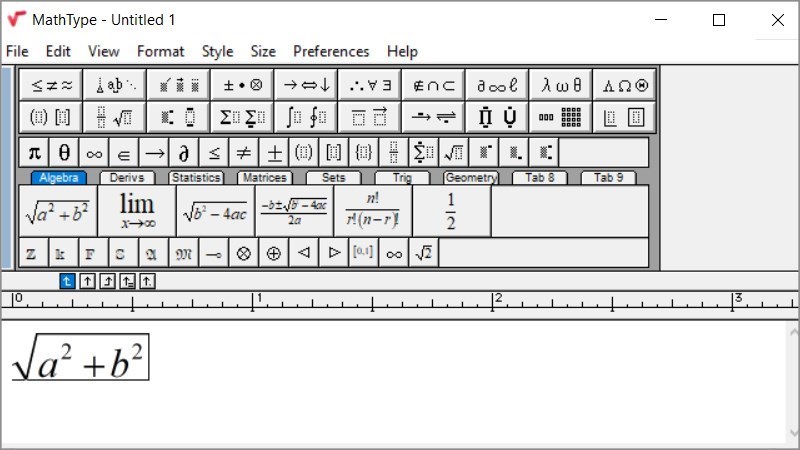
Task: Open the products and set theory templates palette
Action: [x=497, y=117]
